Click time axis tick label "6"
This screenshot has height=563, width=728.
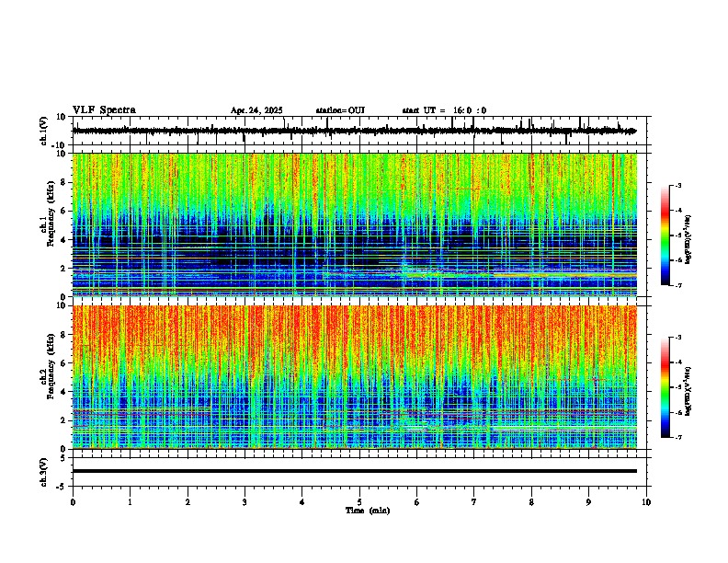click(x=417, y=502)
